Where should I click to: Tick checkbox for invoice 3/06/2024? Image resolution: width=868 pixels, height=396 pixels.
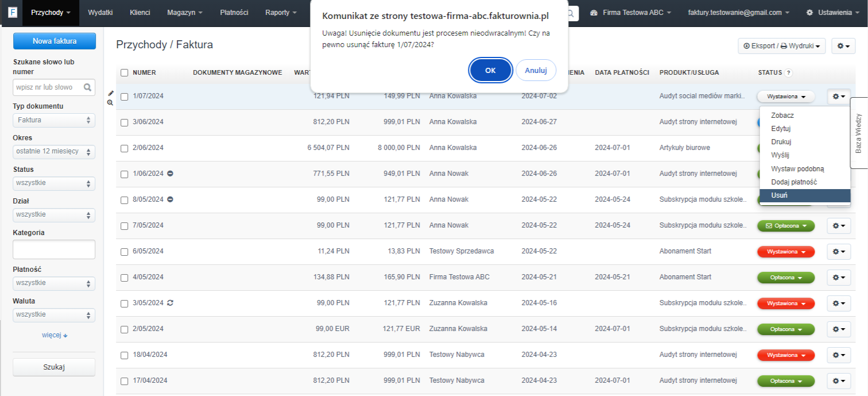coord(125,122)
